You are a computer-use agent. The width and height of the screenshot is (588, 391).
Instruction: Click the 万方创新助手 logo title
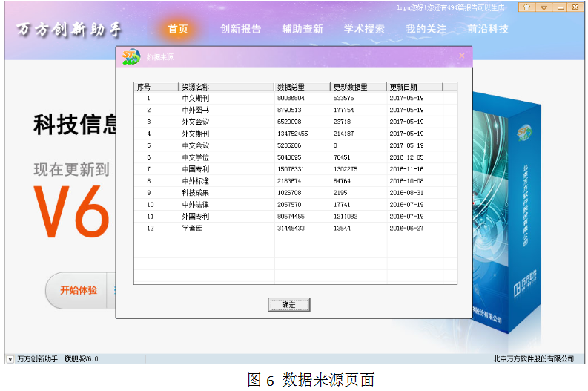click(69, 30)
